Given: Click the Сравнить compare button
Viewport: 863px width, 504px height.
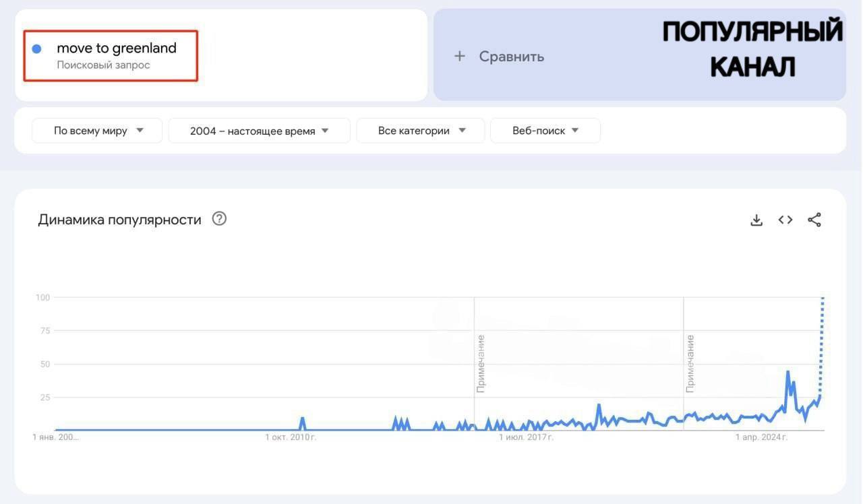Looking at the screenshot, I should coord(511,57).
